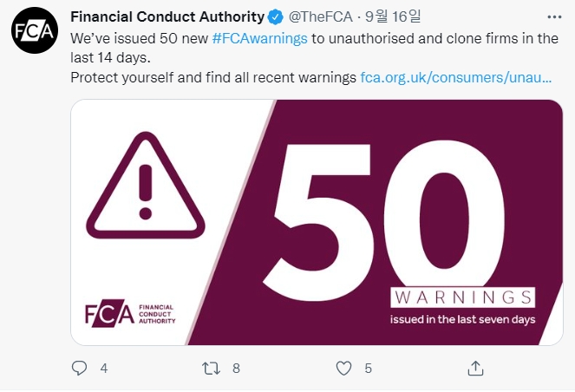Click the retweet count 8
The width and height of the screenshot is (575, 392).
click(236, 368)
